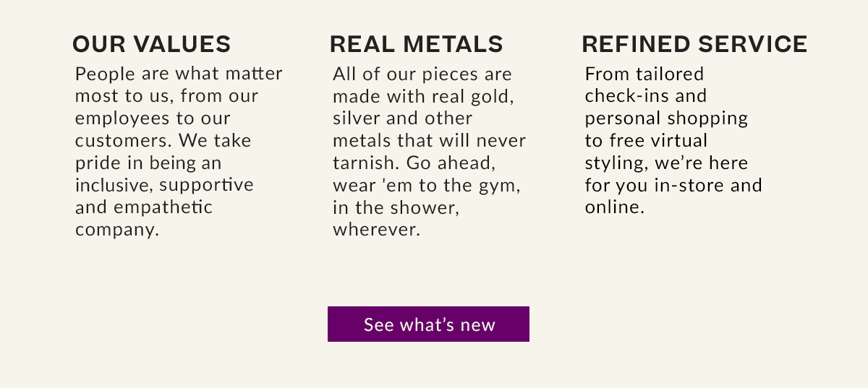Click the text "inclusive, supportive"
The image size is (868, 388).
tap(164, 185)
